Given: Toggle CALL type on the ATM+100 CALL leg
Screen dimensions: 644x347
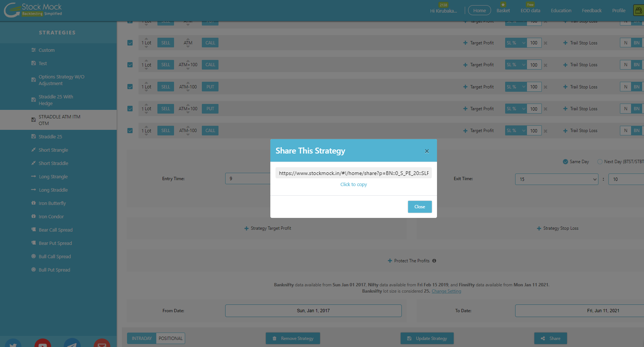Looking at the screenshot, I should [x=210, y=65].
